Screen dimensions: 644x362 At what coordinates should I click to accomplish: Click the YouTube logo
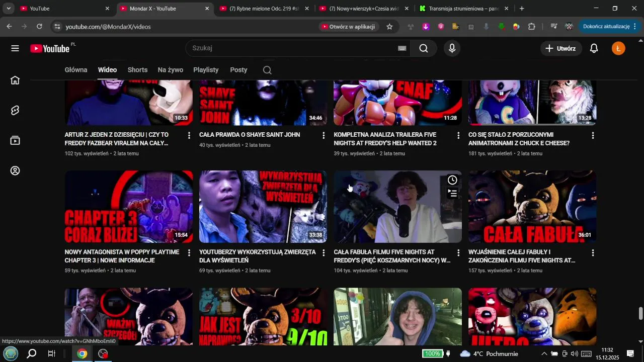pyautogui.click(x=50, y=48)
